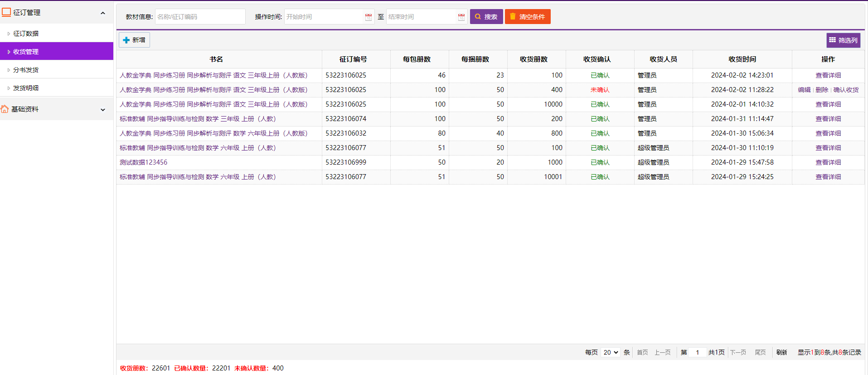The image size is (868, 375).
Task: Click the 数学 六年级上册（人教版） book name
Action: pyautogui.click(x=213, y=133)
